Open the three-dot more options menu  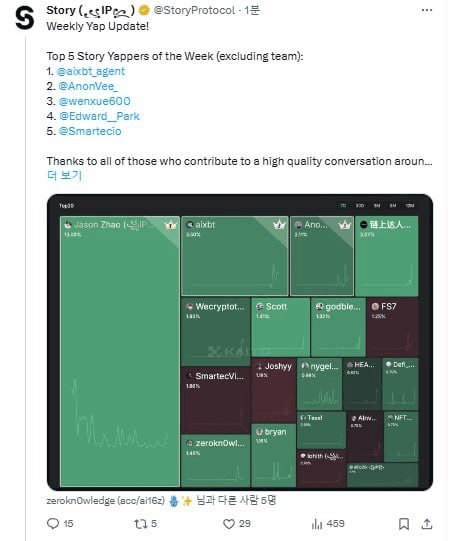427,10
